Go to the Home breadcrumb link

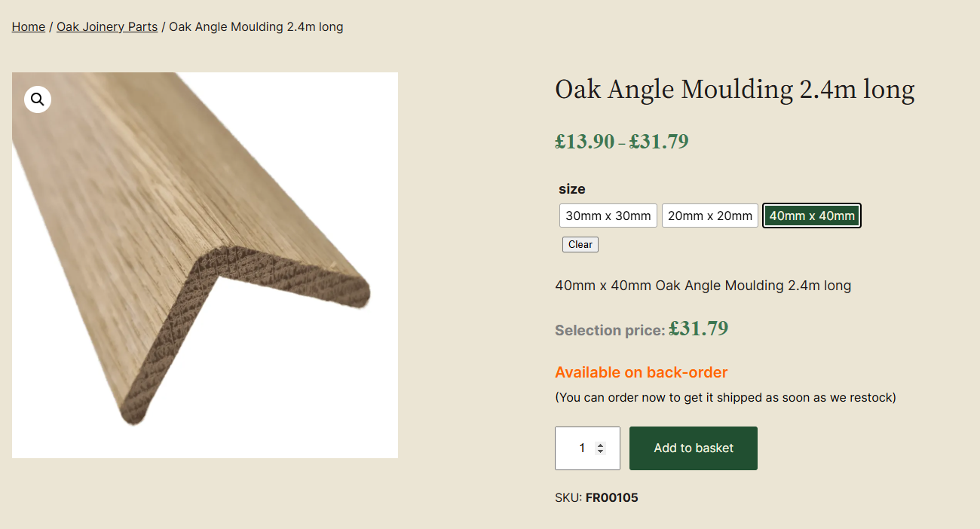tap(29, 27)
